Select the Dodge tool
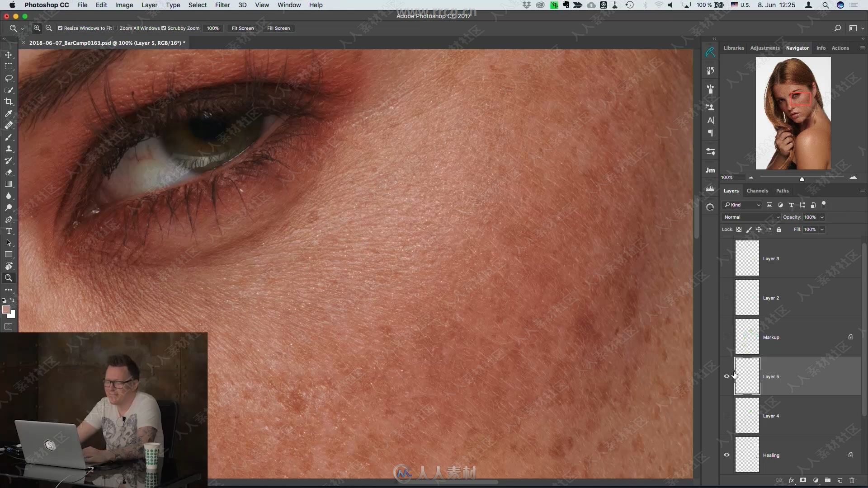 9,207
